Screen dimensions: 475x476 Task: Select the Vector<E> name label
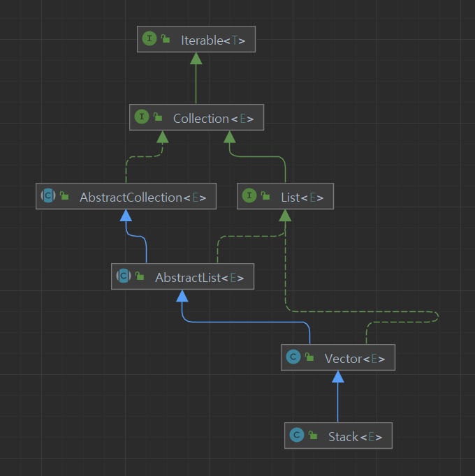pos(355,359)
